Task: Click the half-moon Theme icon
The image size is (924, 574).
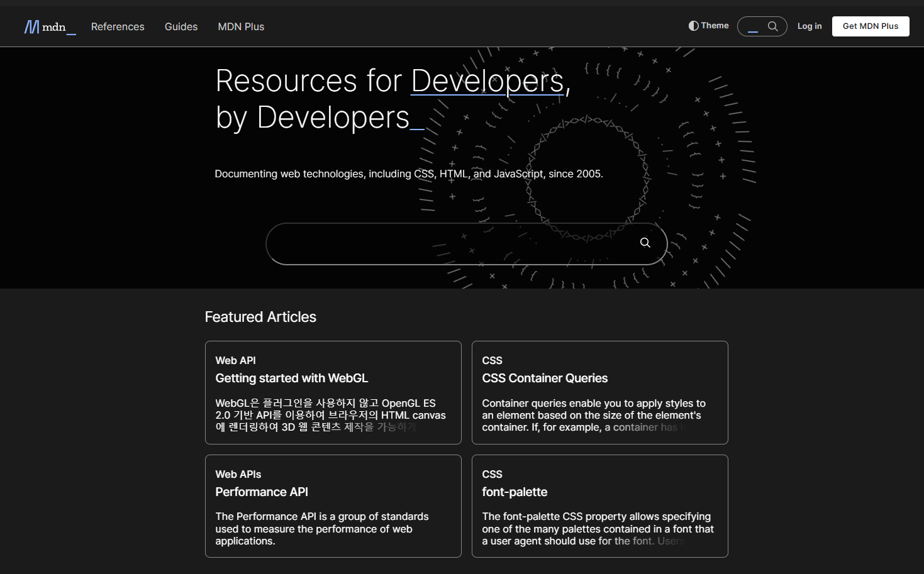Action: point(693,25)
